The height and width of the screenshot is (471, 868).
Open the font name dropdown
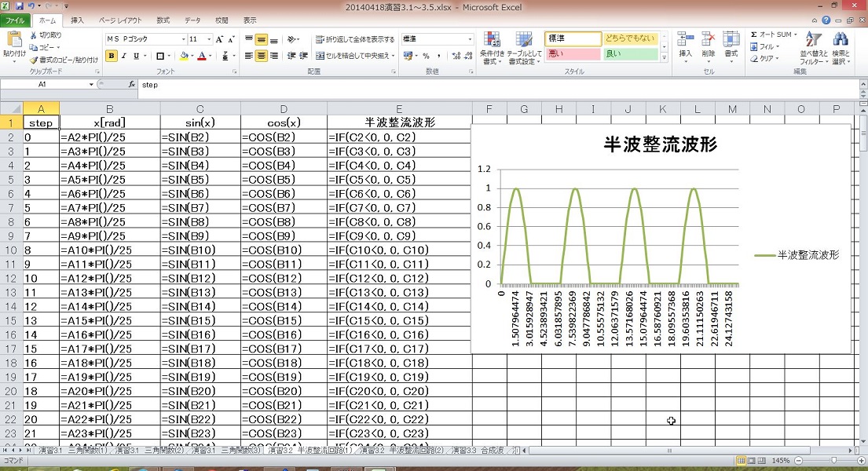tap(183, 39)
